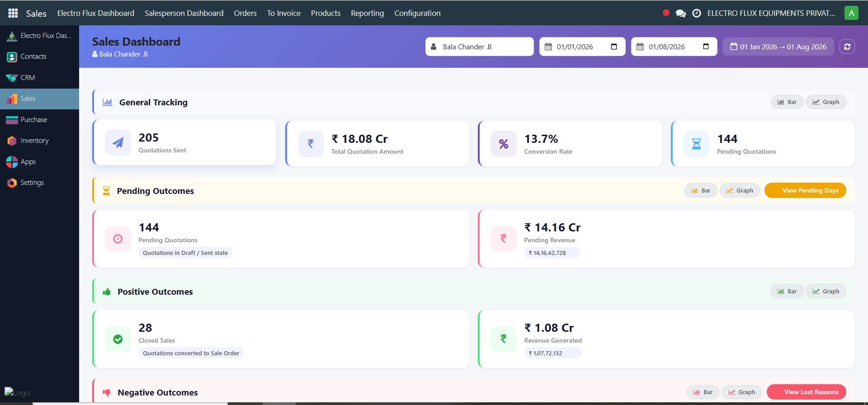Open Inventory app in sidebar
Viewport: 868px width, 405px height.
click(39, 141)
